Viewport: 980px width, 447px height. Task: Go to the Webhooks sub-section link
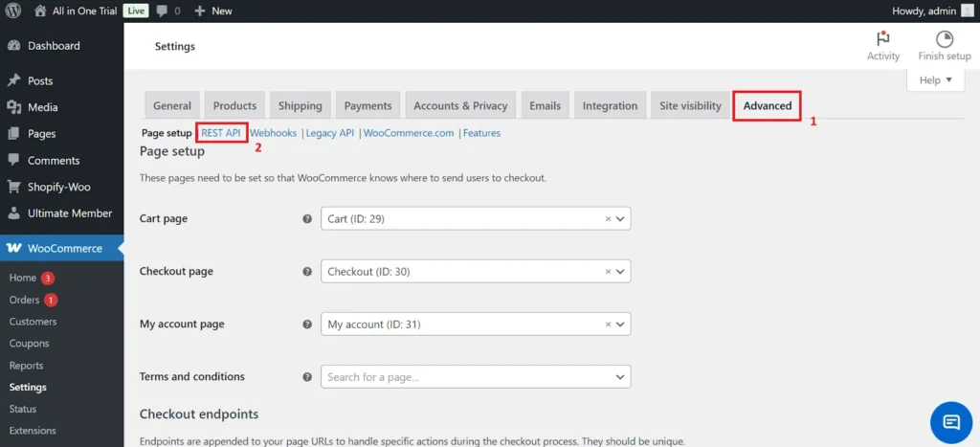(x=274, y=133)
